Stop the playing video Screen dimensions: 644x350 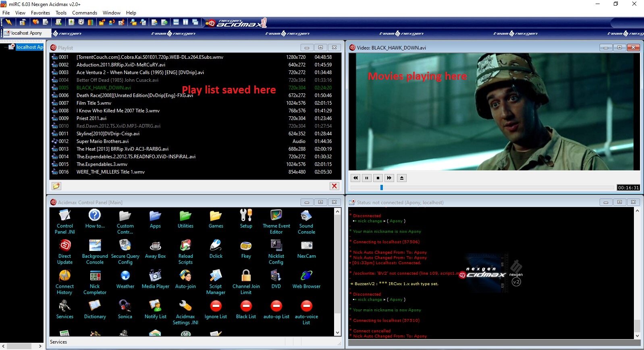tap(378, 178)
